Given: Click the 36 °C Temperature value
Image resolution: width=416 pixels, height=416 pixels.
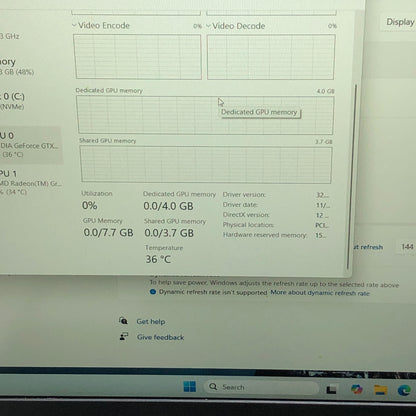Looking at the screenshot, I should click(x=158, y=259).
